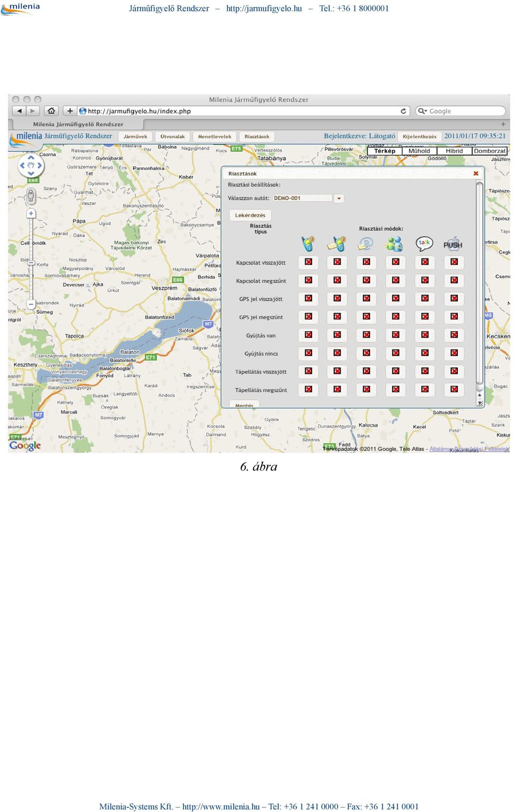Click the phone call alert mode icon
The width and height of the screenshot is (514, 812).
[308, 244]
